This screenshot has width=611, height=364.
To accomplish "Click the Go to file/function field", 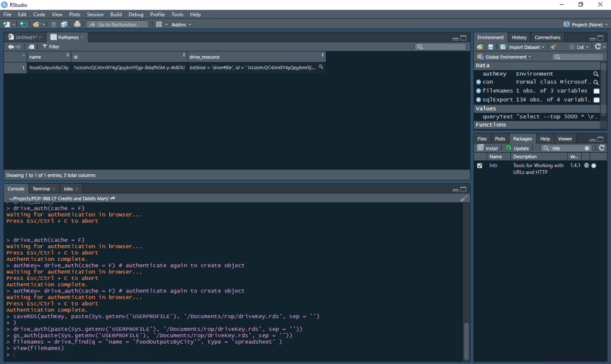I will (x=118, y=24).
